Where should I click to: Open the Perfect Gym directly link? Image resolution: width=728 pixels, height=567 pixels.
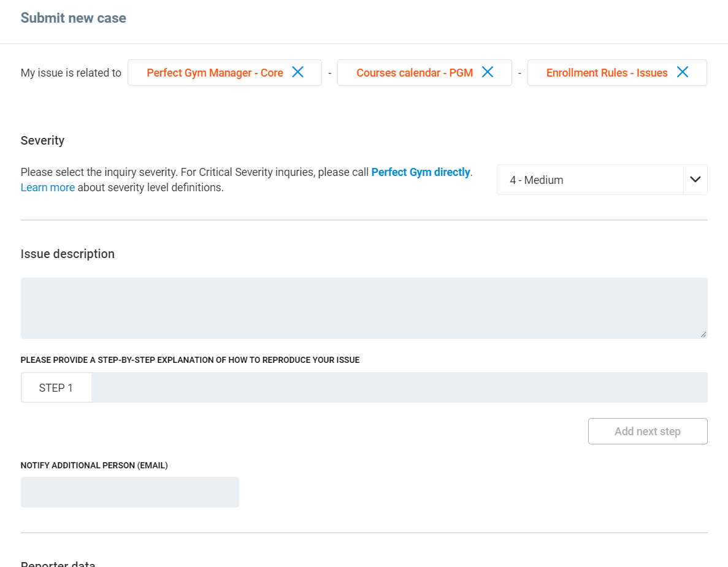[421, 172]
